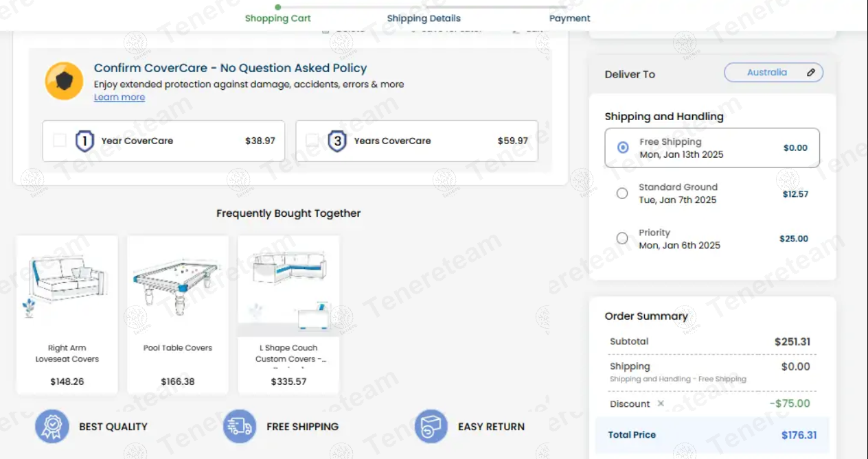Open the Learn more link
This screenshot has height=459, width=868.
click(119, 97)
